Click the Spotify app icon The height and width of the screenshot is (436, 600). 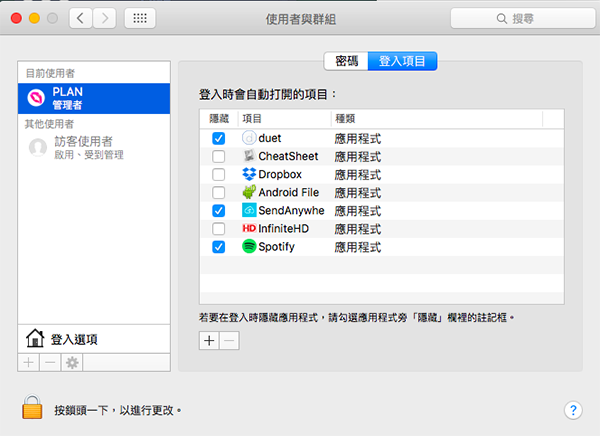pyautogui.click(x=249, y=246)
